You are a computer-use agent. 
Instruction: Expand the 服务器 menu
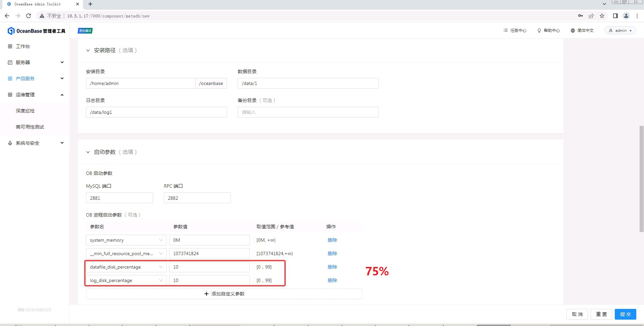pos(62,62)
